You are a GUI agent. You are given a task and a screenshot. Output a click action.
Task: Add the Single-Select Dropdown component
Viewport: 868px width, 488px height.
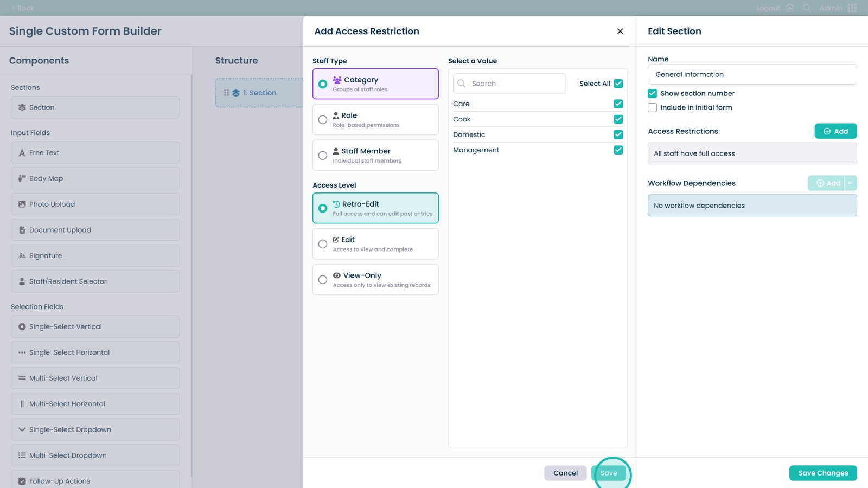click(95, 429)
